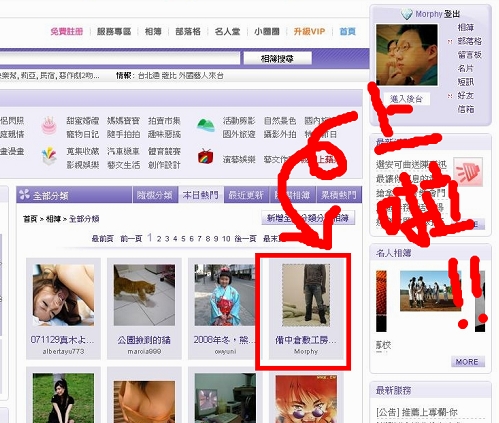Screen dimensions: 499x423
Task: Go to page 5 in pagination
Action: 183,239
